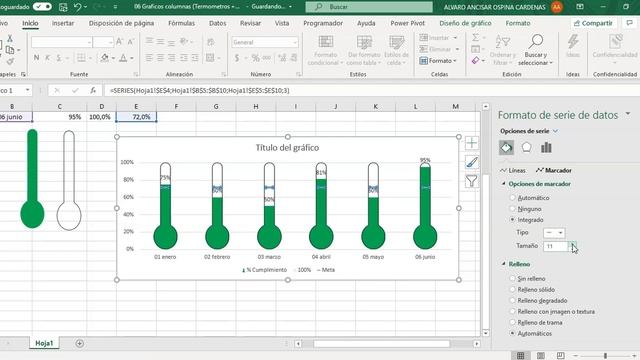Select cell E containing 72,0%
The height and width of the screenshot is (360, 640).
136,117
